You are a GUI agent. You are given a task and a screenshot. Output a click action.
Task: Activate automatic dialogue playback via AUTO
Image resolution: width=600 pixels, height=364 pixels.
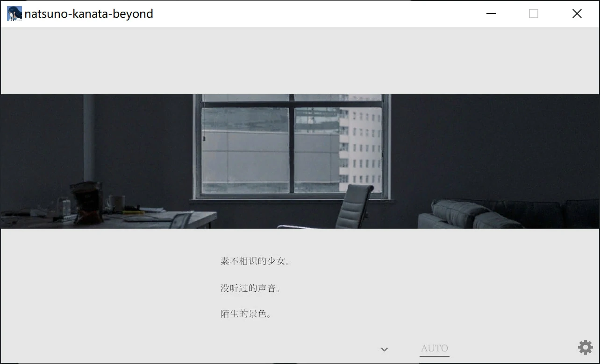pos(434,348)
